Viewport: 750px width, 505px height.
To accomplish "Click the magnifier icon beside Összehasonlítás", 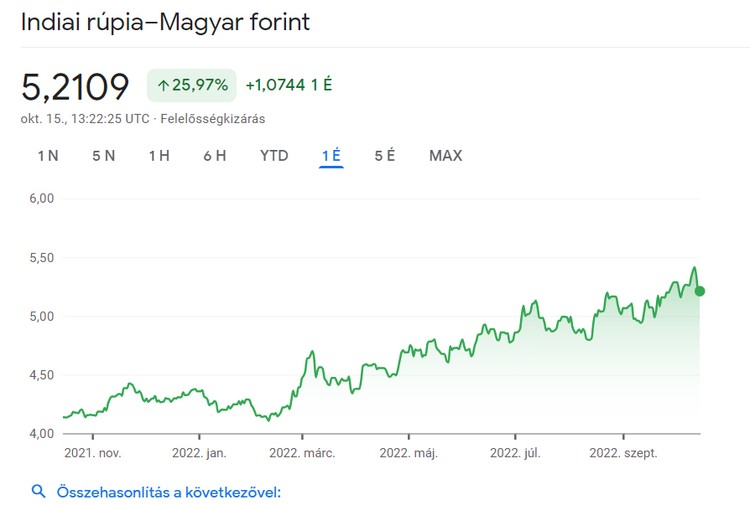I will click(39, 491).
